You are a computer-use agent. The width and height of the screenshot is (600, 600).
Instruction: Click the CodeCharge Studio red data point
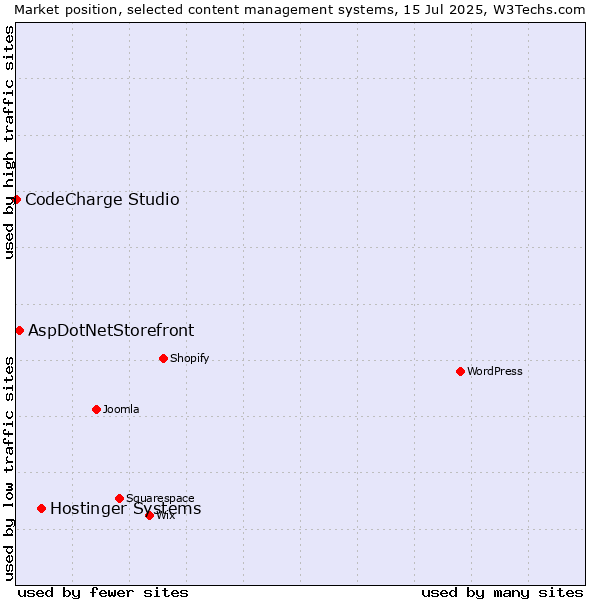pyautogui.click(x=16, y=199)
